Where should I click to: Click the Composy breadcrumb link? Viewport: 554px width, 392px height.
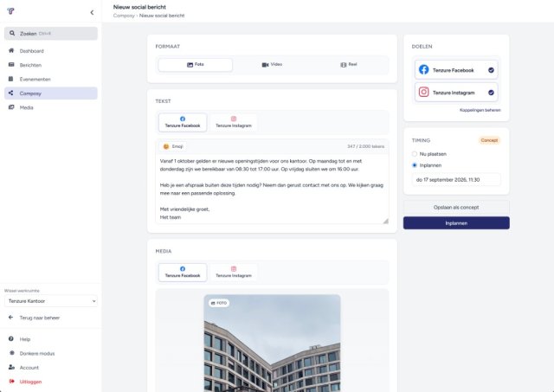[124, 16]
